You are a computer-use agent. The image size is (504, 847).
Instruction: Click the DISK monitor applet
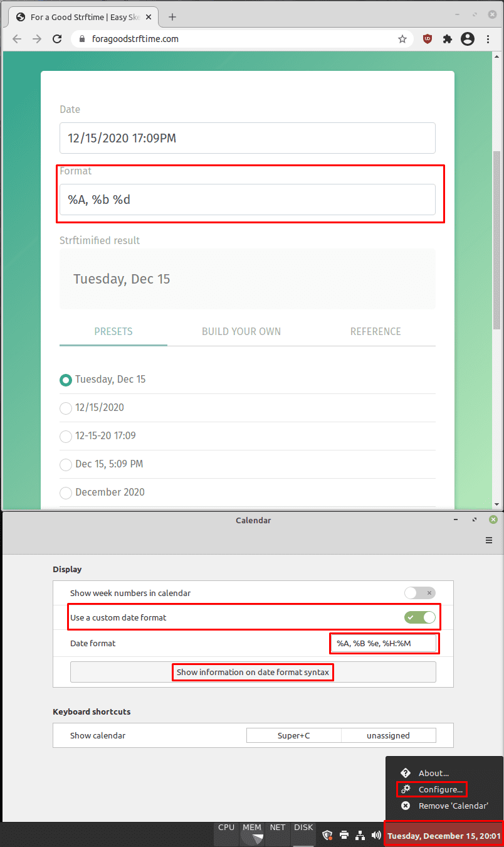pyautogui.click(x=303, y=834)
